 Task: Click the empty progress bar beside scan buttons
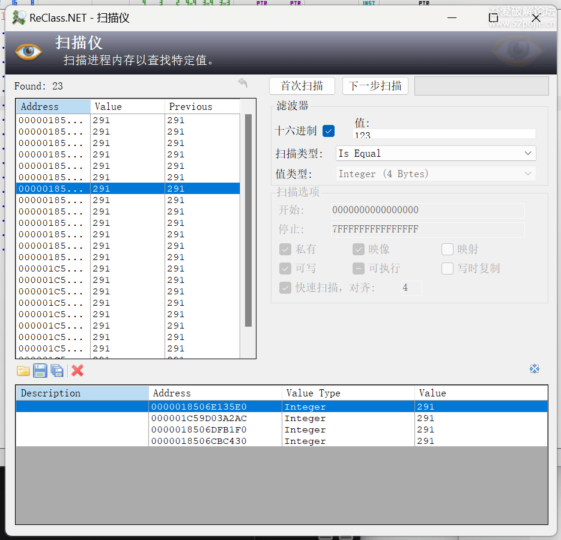(481, 86)
